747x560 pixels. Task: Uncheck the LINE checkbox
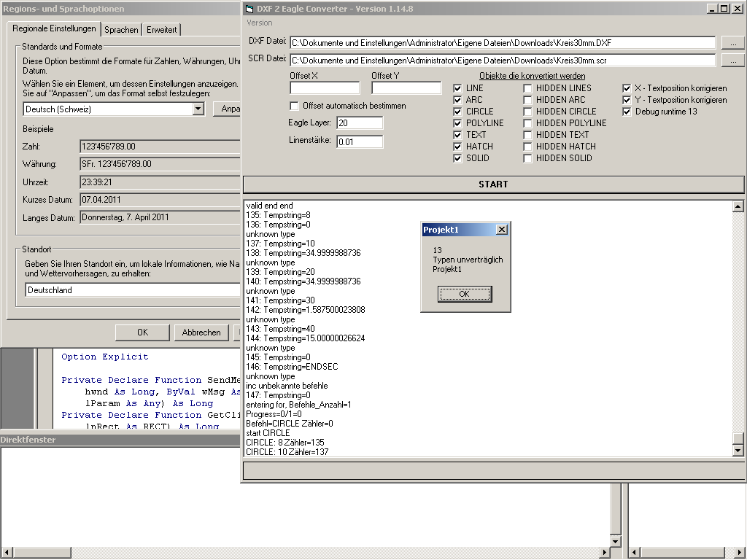pyautogui.click(x=457, y=88)
